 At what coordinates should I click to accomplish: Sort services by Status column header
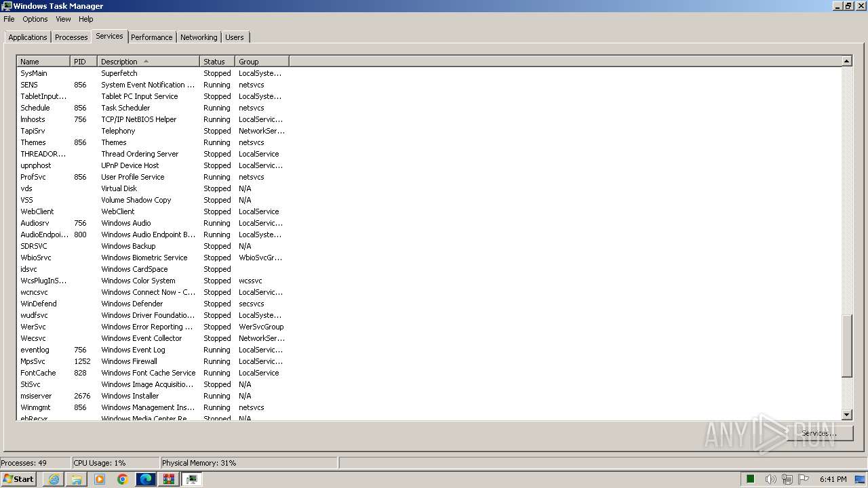coord(218,62)
